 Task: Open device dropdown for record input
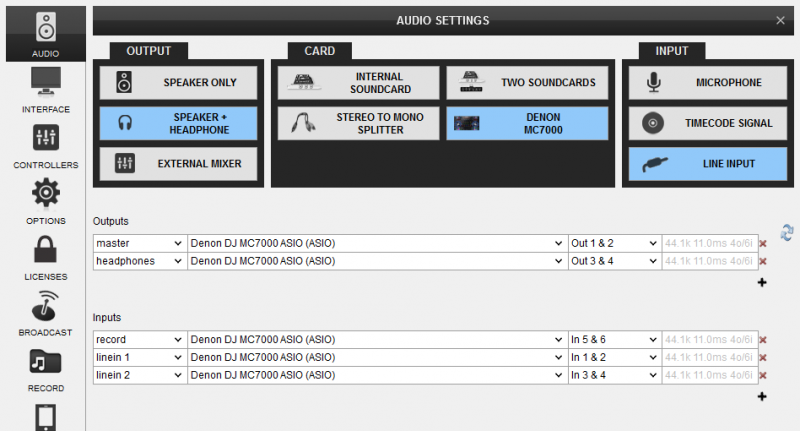click(378, 340)
